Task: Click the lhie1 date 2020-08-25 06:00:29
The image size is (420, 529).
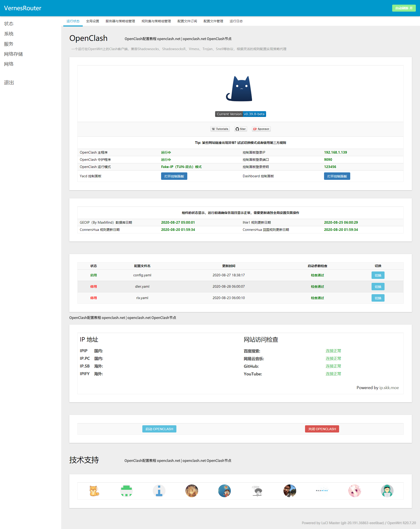Action: click(x=341, y=223)
